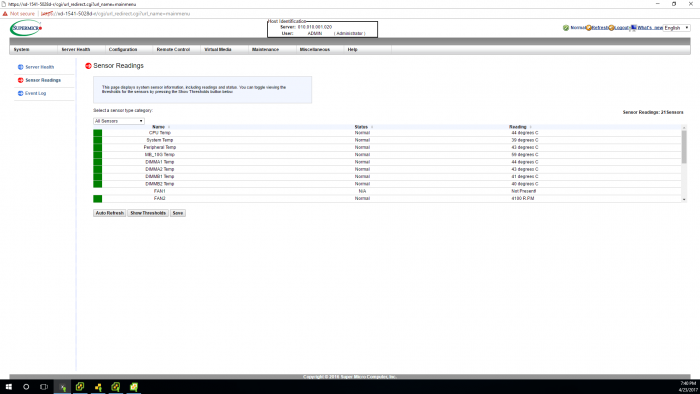Open the All Sensors category dropdown

pos(119,121)
